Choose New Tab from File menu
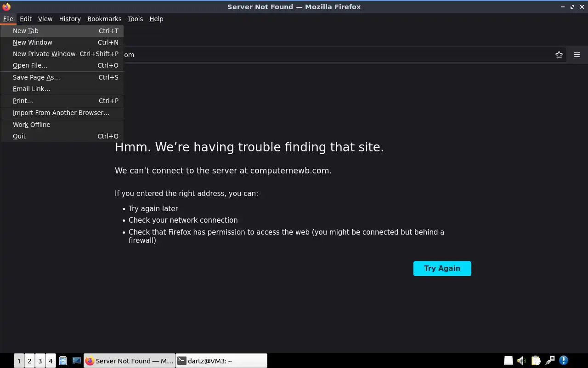Viewport: 588px width, 368px height. pyautogui.click(x=62, y=31)
